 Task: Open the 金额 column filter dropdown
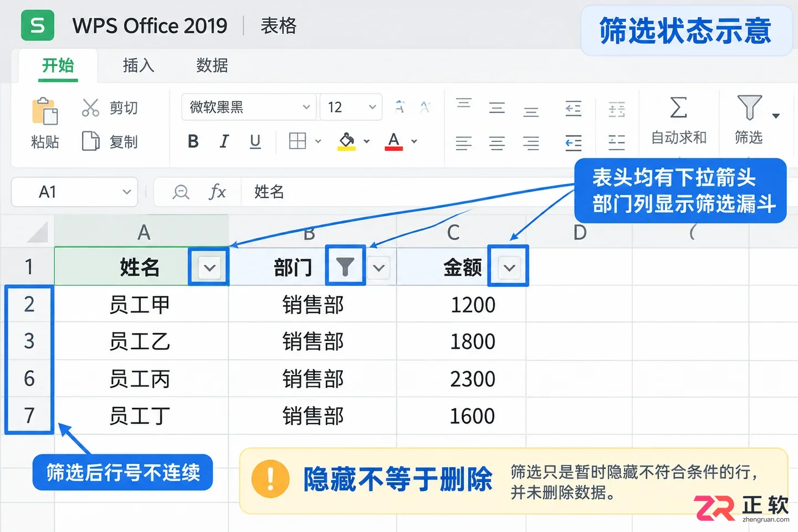point(509,268)
